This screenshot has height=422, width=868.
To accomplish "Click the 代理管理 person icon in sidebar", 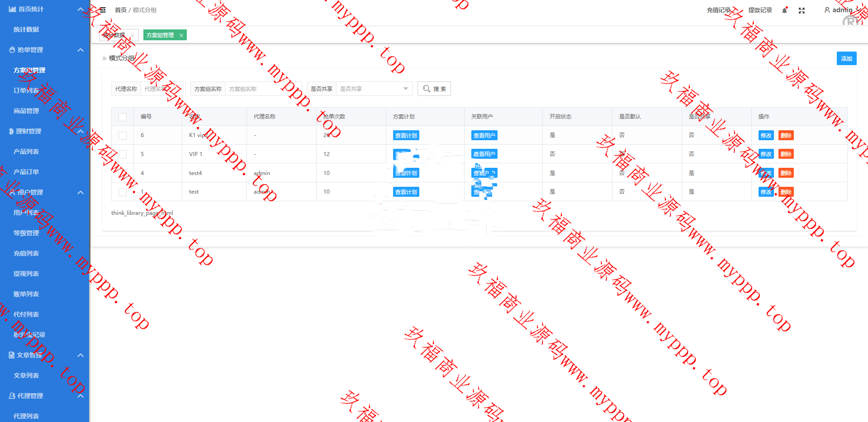I will pyautogui.click(x=12, y=396).
